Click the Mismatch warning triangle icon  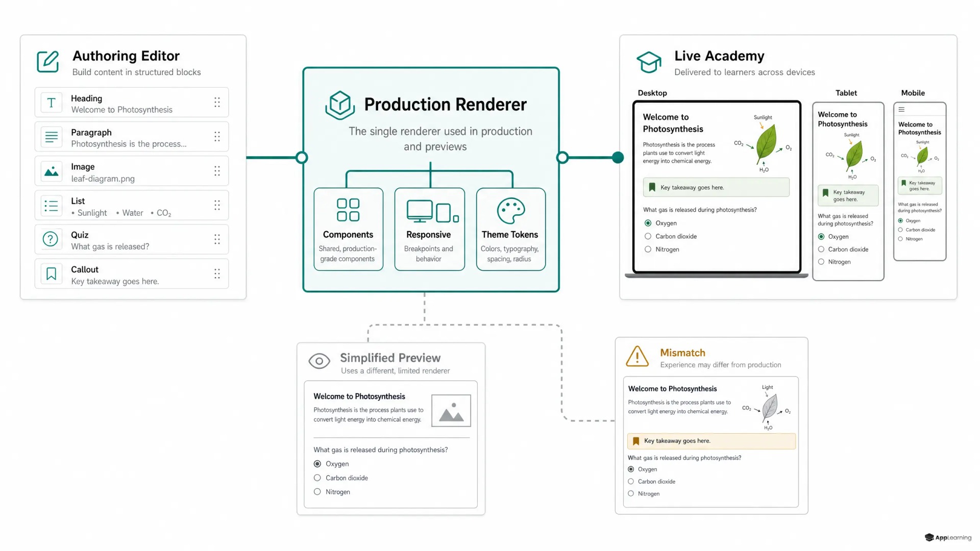pyautogui.click(x=637, y=356)
